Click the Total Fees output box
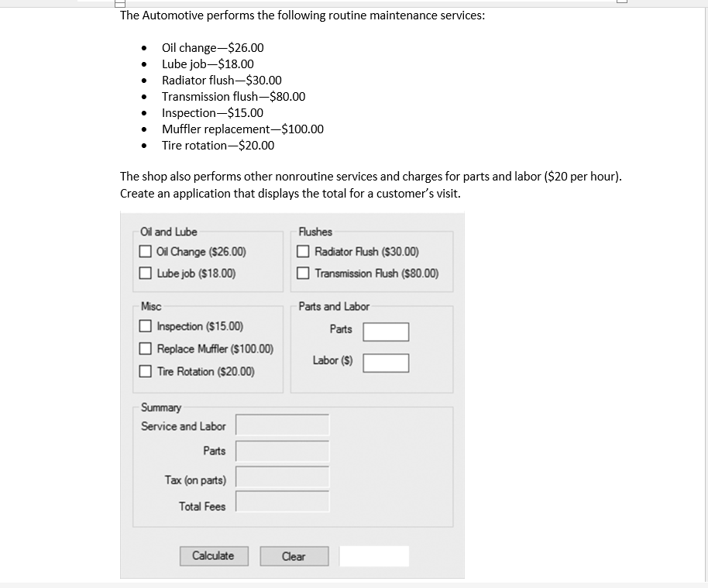The image size is (708, 588). click(x=283, y=502)
